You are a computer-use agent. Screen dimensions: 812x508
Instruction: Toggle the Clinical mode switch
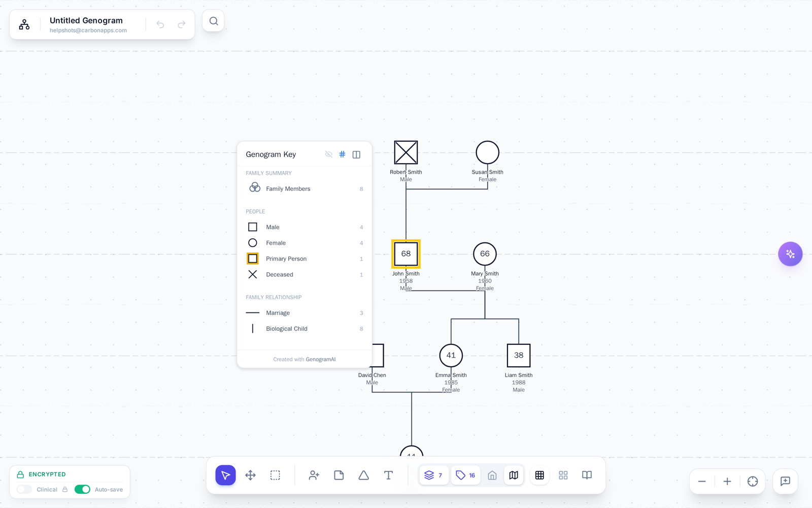click(x=24, y=489)
